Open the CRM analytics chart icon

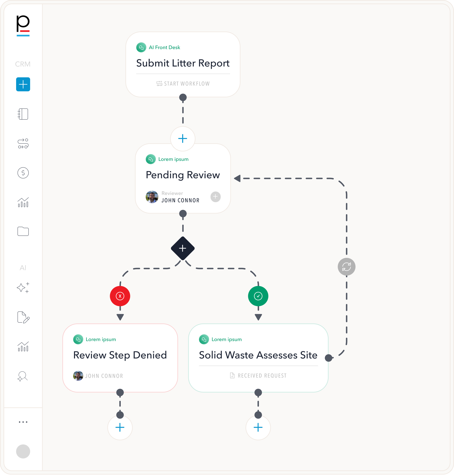click(23, 202)
